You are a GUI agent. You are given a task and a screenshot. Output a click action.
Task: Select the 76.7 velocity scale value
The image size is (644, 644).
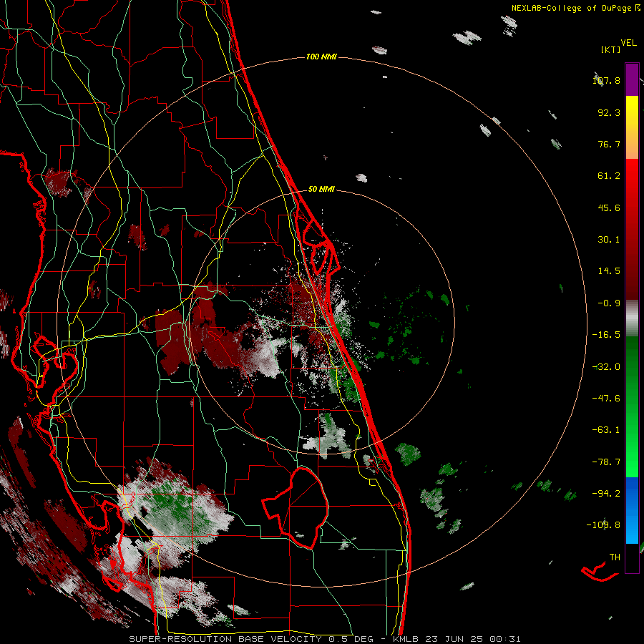point(609,144)
